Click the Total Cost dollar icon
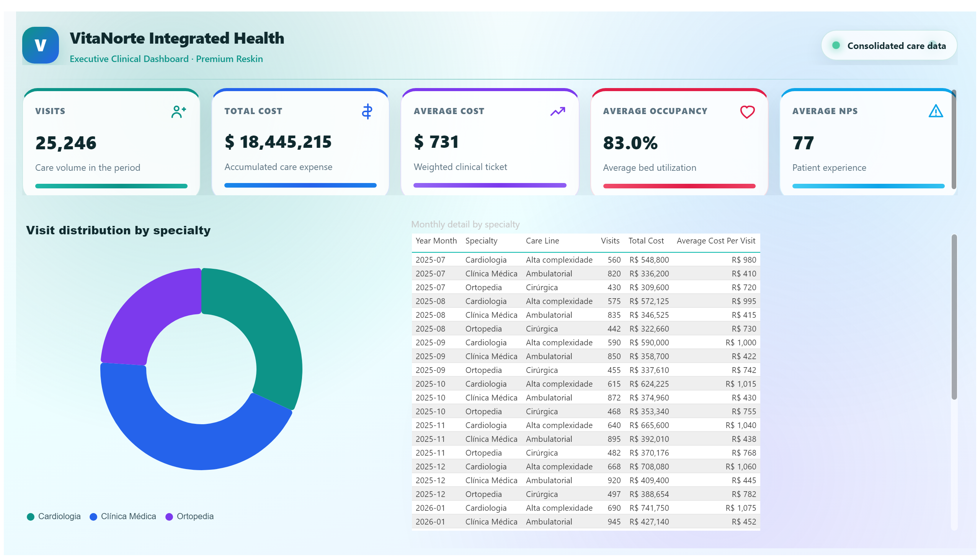This screenshot has height=559, width=980. click(367, 111)
